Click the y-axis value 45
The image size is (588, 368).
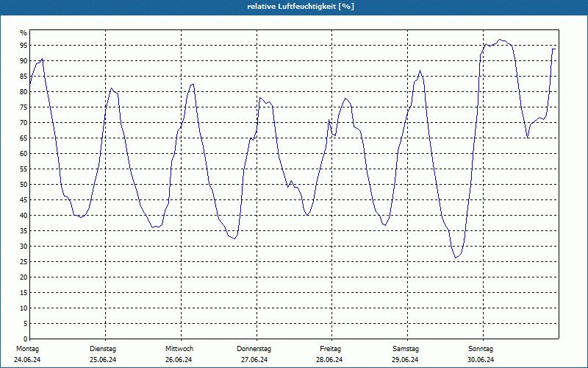click(24, 199)
